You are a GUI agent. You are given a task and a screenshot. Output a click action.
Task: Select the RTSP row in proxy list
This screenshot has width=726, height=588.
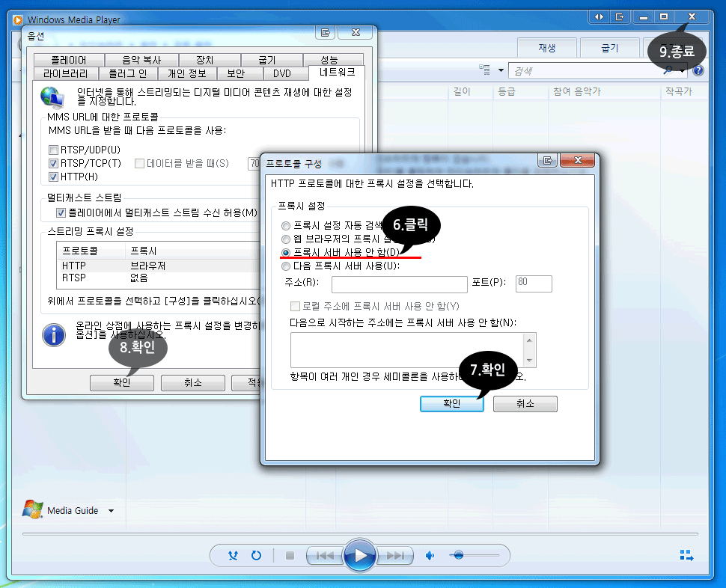coord(159,278)
